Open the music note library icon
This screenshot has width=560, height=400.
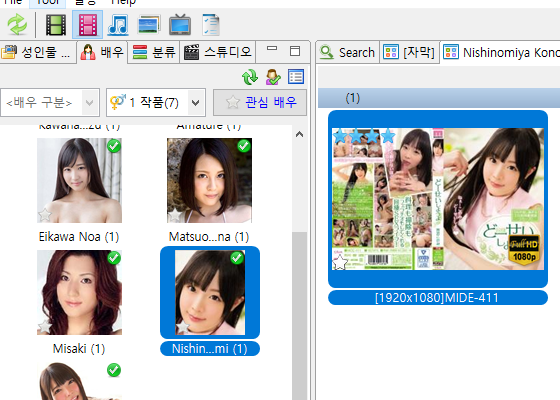point(118,25)
